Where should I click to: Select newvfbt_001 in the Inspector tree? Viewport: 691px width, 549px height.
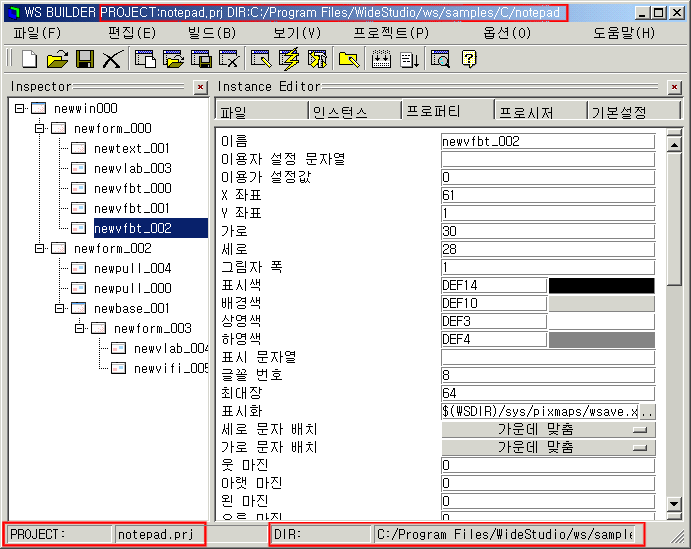(x=132, y=208)
